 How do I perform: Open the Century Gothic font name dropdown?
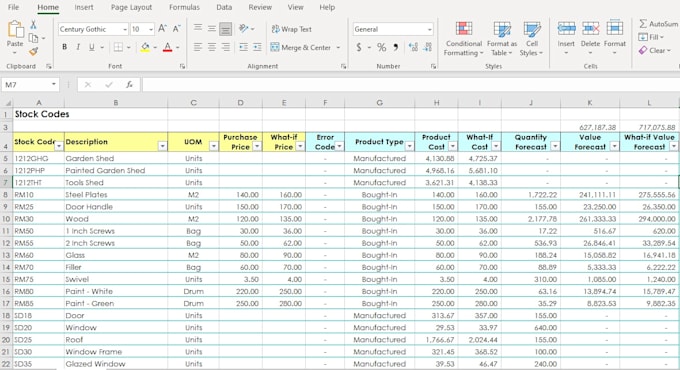pos(125,29)
